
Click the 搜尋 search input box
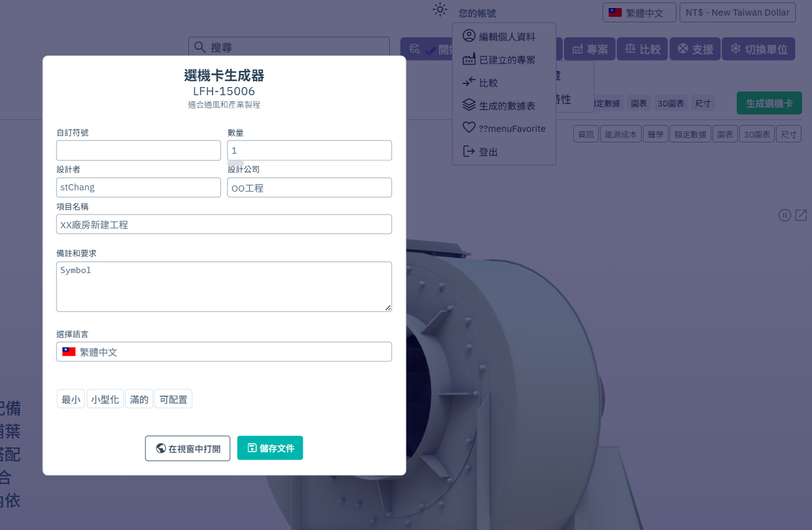tap(289, 47)
